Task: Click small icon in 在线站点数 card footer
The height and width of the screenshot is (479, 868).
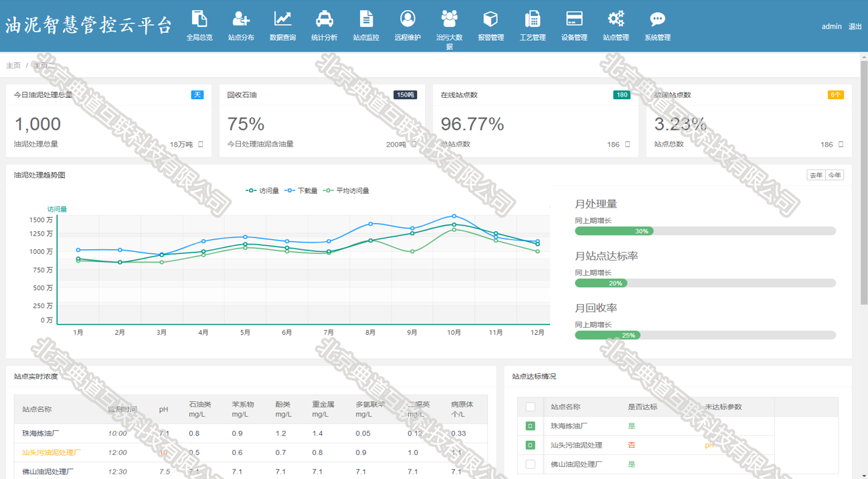Action: pyautogui.click(x=627, y=145)
